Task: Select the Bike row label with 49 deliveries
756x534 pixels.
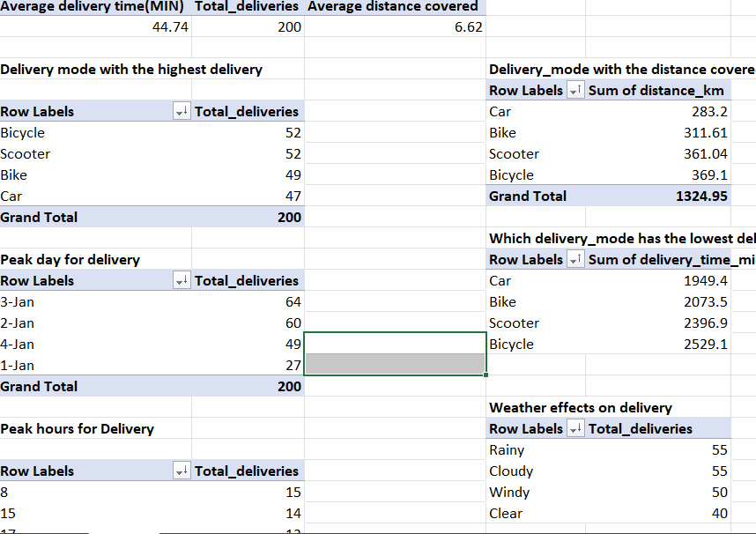Action: (95, 175)
